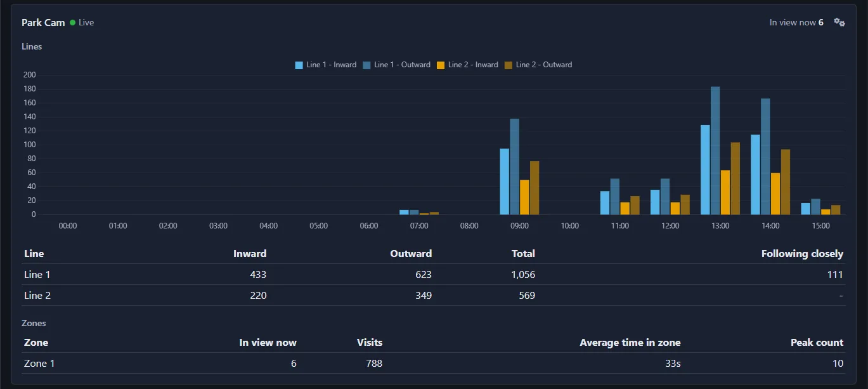
Task: Select the 11:00 Line 1 Outward bar
Action: pos(615,197)
